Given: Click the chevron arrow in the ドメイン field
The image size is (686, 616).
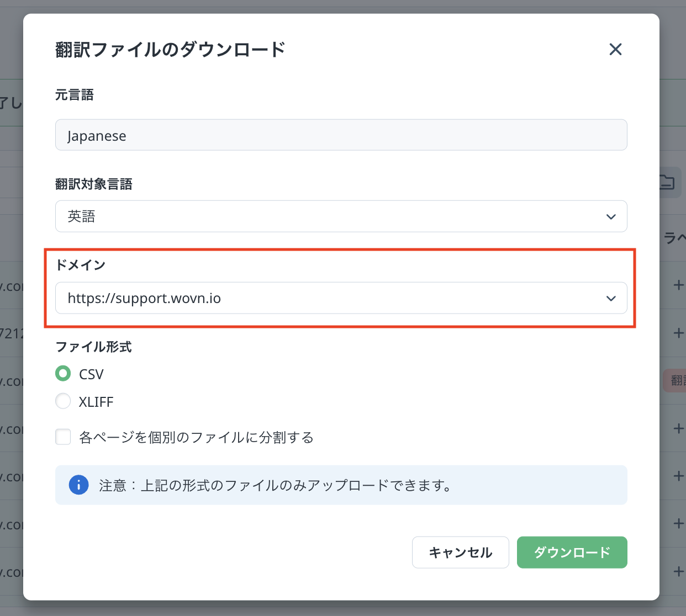Looking at the screenshot, I should pos(611,298).
